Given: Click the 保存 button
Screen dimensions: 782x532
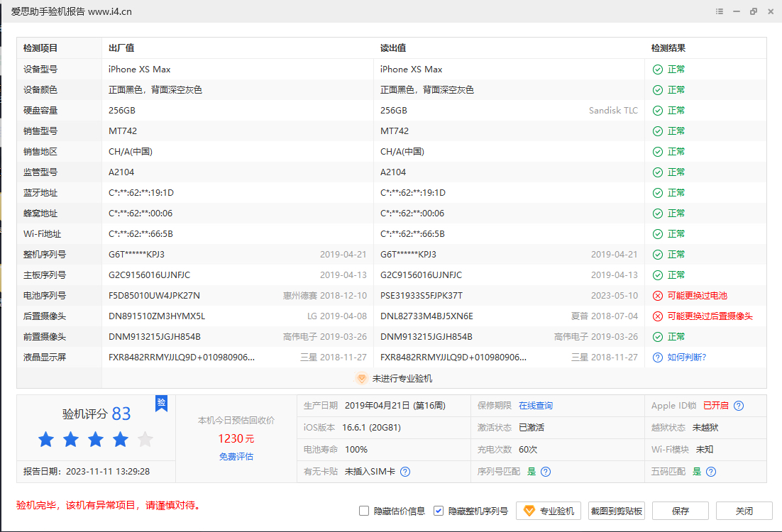Looking at the screenshot, I should pyautogui.click(x=679, y=510).
